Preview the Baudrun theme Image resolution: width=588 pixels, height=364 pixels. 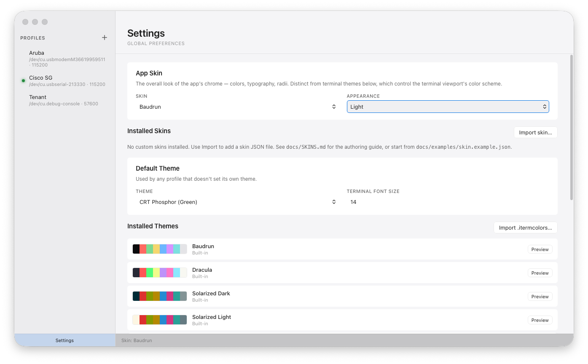click(x=540, y=249)
